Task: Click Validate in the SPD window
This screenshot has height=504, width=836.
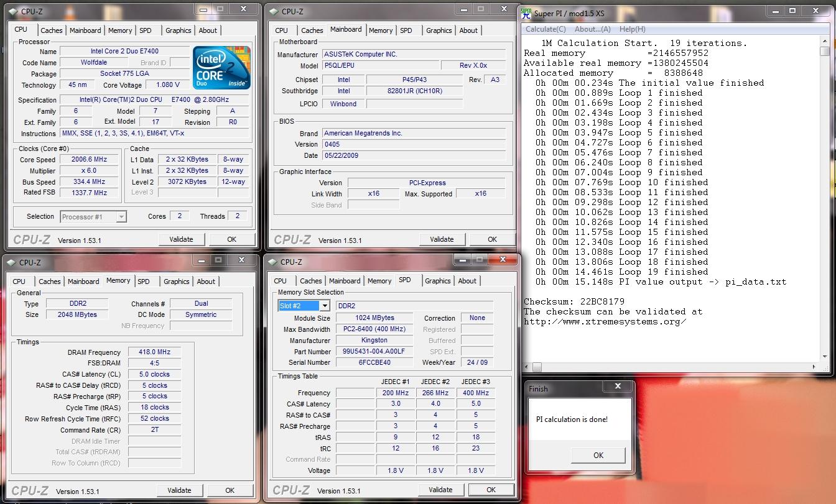Action: (440, 490)
